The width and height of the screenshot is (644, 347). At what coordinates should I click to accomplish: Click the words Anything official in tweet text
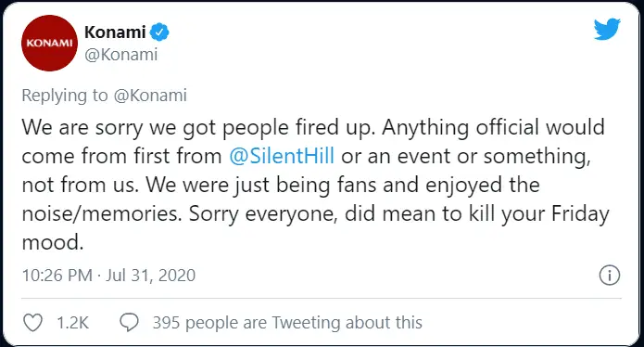tap(461, 127)
